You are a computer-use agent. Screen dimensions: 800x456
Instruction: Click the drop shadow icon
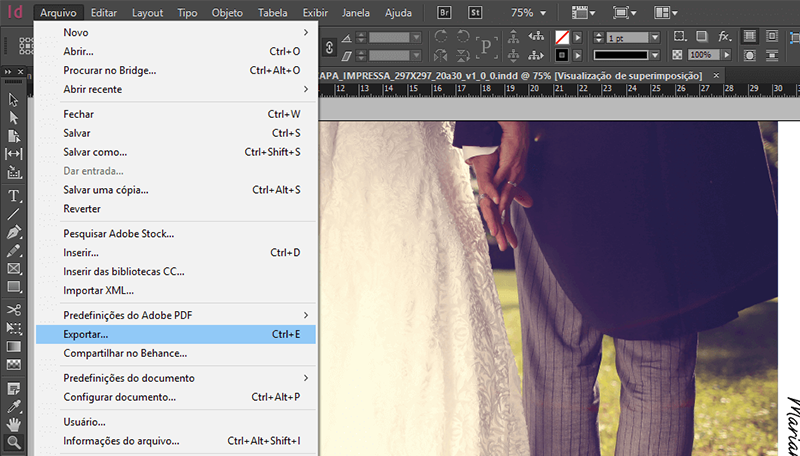point(700,36)
